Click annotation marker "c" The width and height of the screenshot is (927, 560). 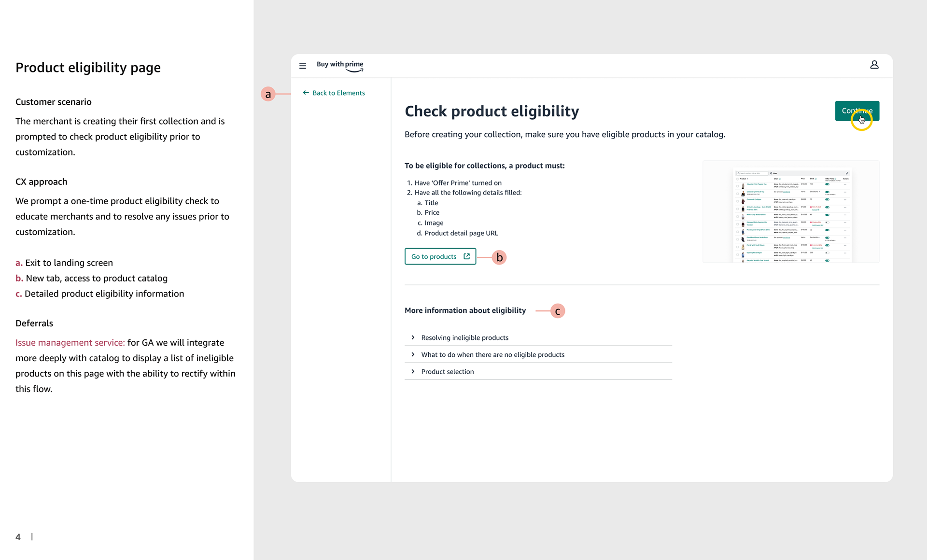coord(558,311)
